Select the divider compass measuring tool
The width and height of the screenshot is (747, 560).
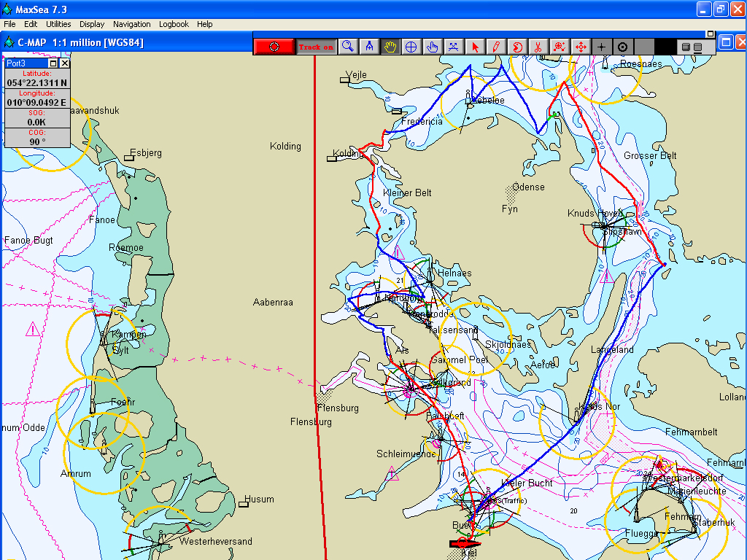[369, 47]
